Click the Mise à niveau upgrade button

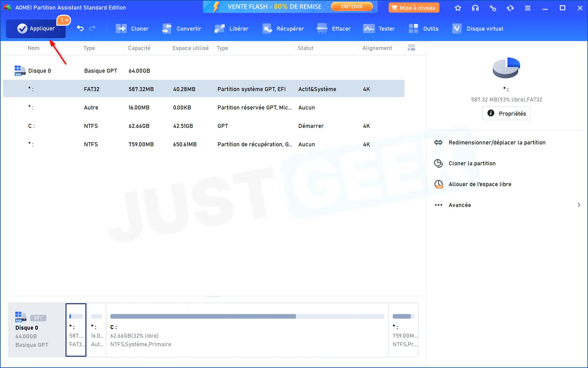(414, 8)
